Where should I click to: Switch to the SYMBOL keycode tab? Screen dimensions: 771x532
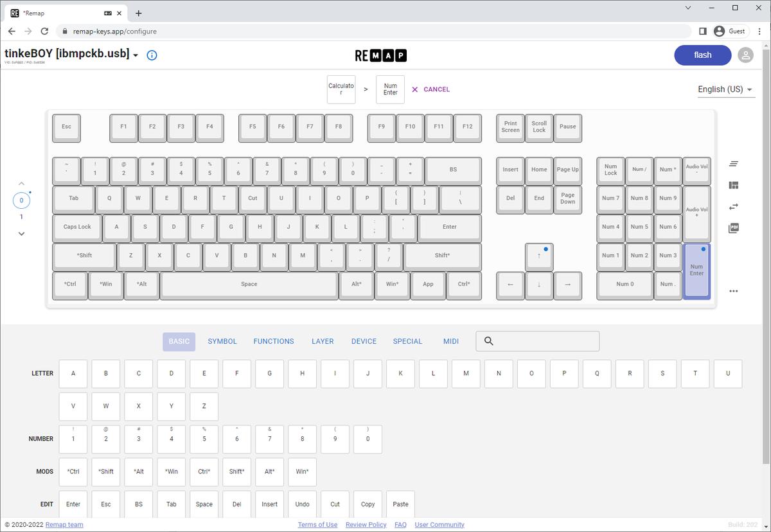pyautogui.click(x=222, y=341)
